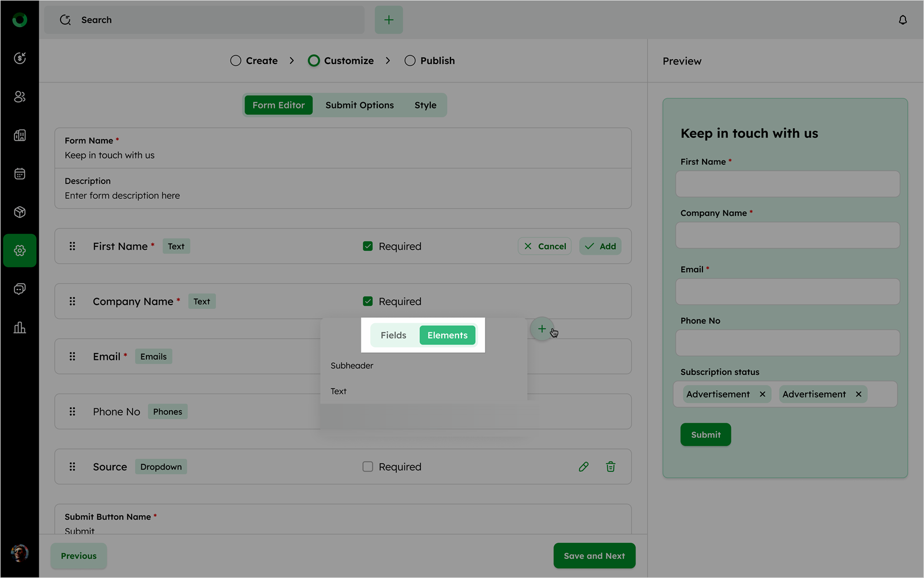The height and width of the screenshot is (578, 924).
Task: Uncheck Required for Company Name
Action: pyautogui.click(x=368, y=302)
